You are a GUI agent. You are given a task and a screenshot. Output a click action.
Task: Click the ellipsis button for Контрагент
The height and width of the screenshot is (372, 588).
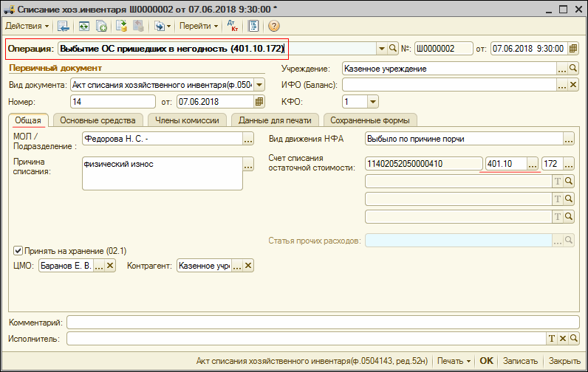click(x=237, y=266)
